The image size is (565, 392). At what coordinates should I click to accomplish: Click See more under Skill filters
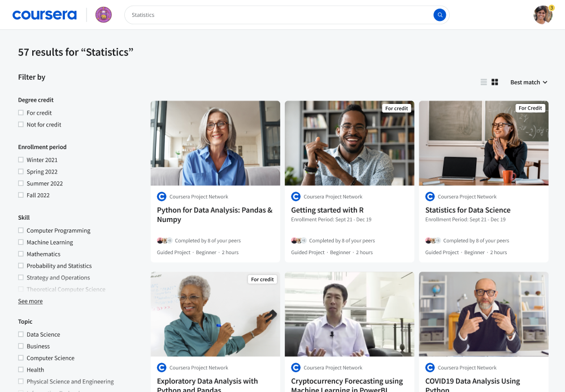31,301
